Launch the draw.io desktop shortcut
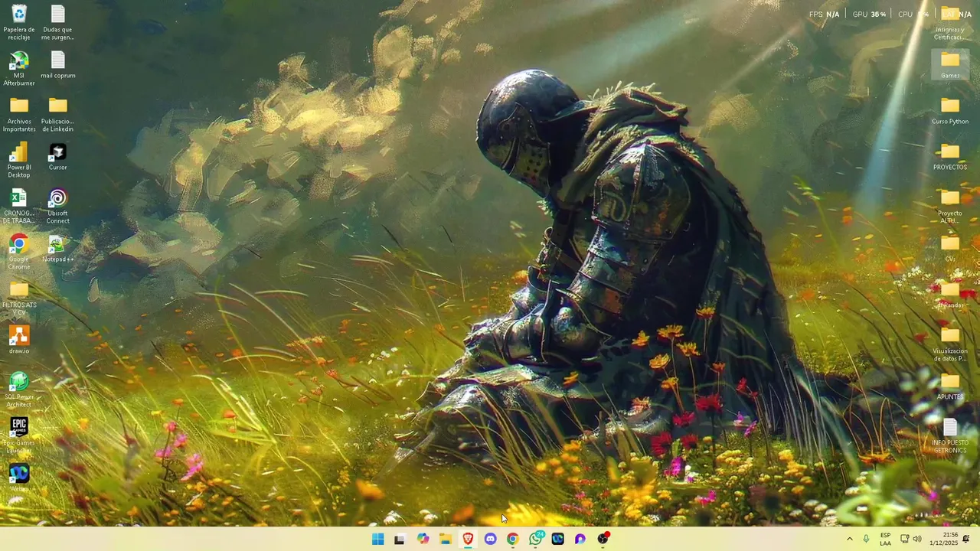 point(19,341)
